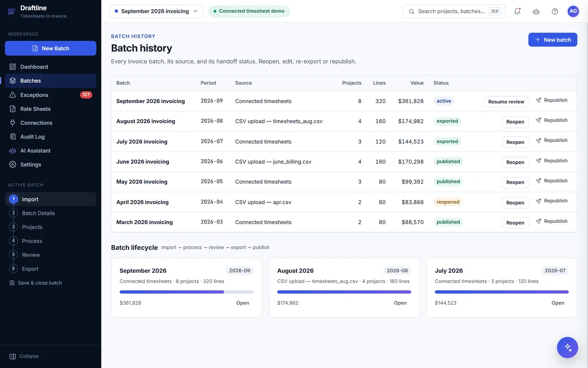Republish the March 2026 invoicing batch
The image size is (588, 368).
click(x=552, y=221)
